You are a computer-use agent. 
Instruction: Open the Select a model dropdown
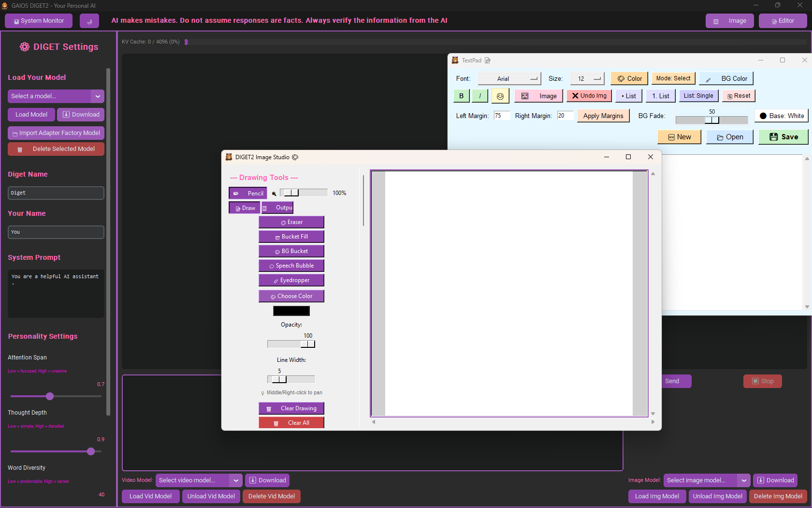[56, 96]
